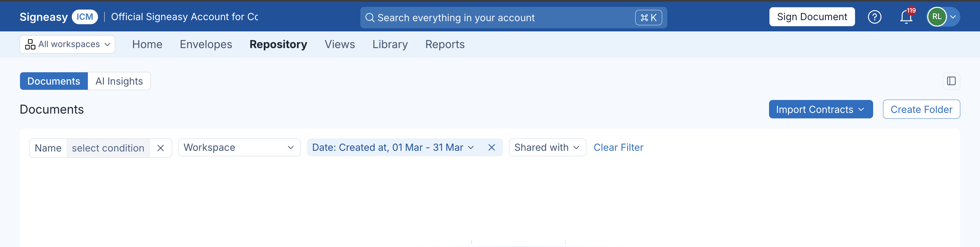This screenshot has width=980, height=247.
Task: Go to the Envelopes menu
Action: [x=206, y=44]
